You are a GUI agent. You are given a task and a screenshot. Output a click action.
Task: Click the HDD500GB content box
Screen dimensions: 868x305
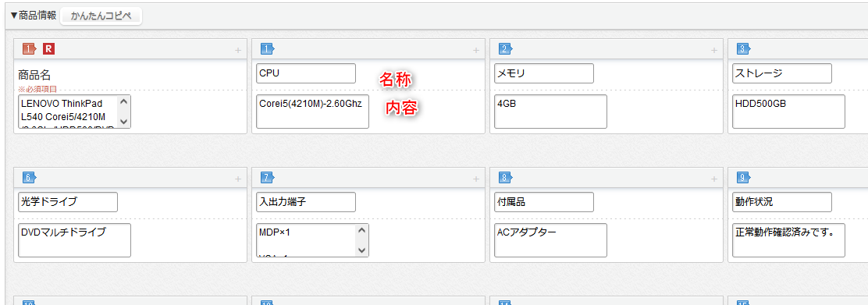tap(789, 112)
